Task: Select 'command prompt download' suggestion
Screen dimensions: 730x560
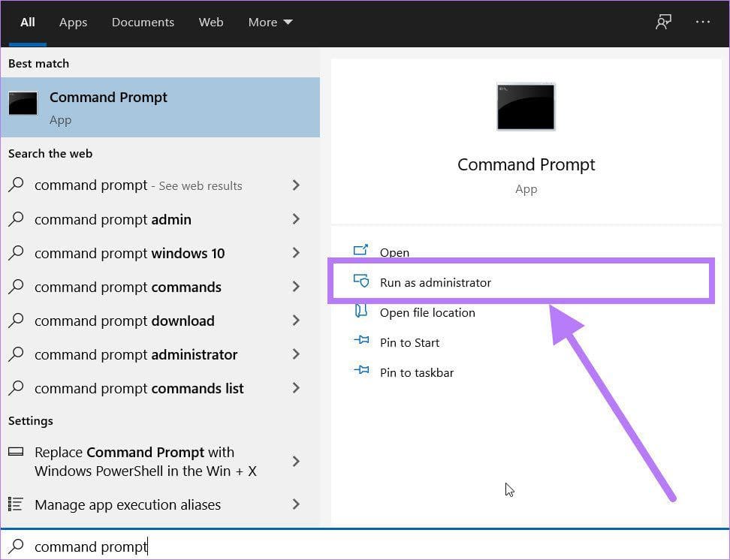Action: click(x=160, y=321)
